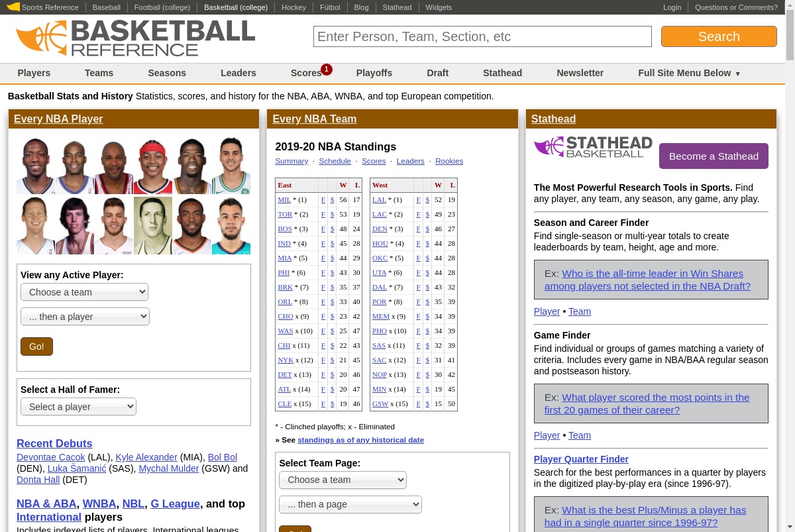Click the Stathead Basketball logo
Image resolution: width=795 pixels, height=532 pixels.
(593, 147)
